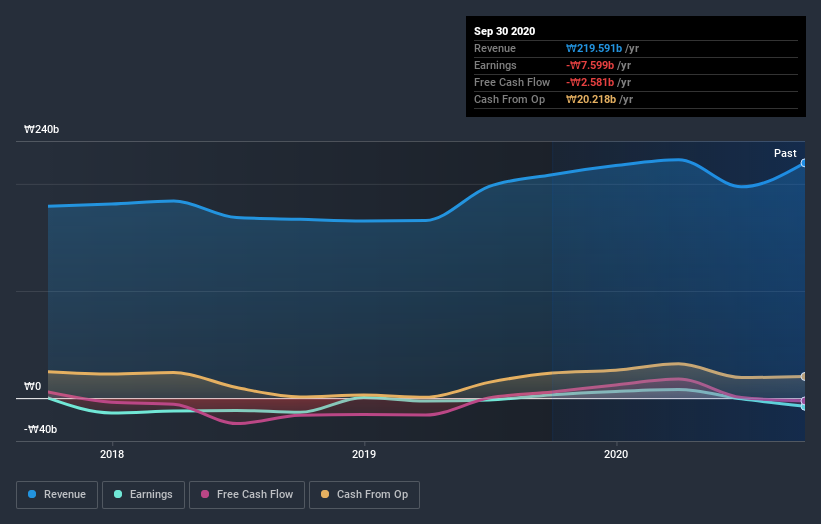The width and height of the screenshot is (821, 524).
Task: Click the Cash From Op label in tooltip
Action: (509, 99)
